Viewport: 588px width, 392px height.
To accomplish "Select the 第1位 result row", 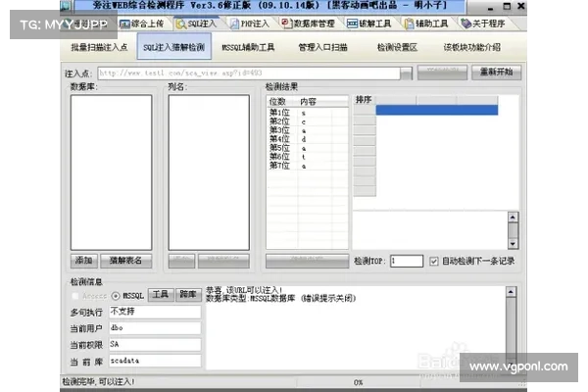I will tap(307, 113).
